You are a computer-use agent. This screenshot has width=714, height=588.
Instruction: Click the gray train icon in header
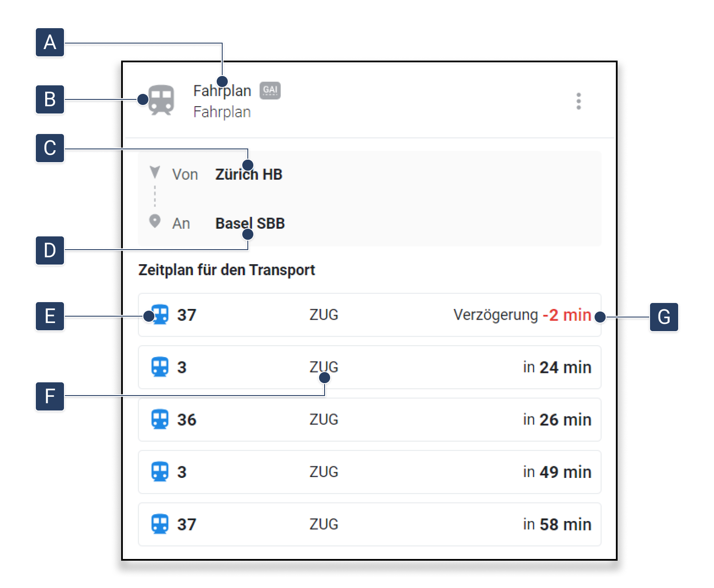[161, 100]
